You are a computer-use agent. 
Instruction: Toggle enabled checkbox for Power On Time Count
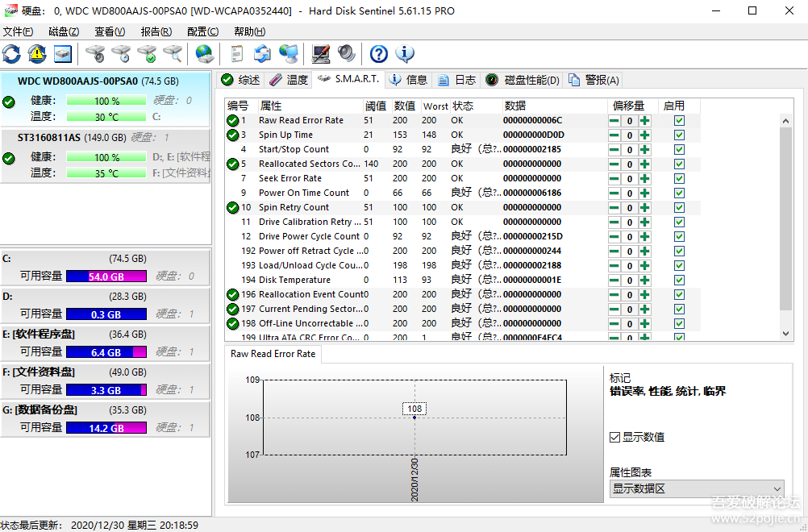679,193
